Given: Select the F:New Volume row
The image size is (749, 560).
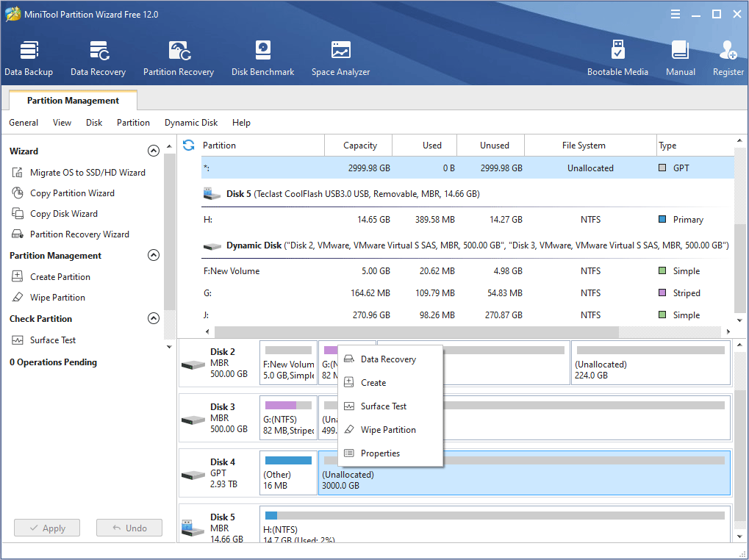Looking at the screenshot, I should click(x=467, y=270).
